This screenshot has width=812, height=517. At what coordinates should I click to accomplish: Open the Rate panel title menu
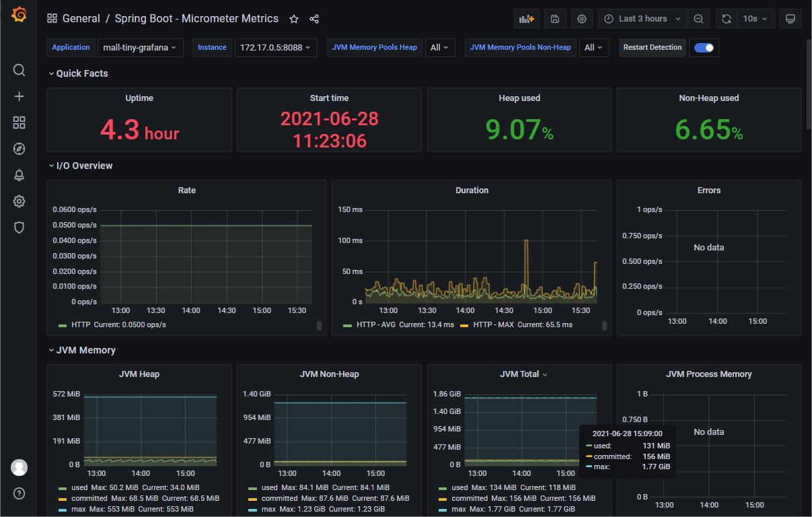coord(187,191)
